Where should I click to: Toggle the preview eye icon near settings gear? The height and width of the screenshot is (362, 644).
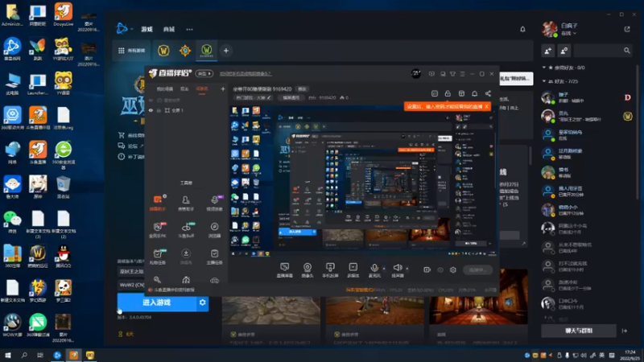coord(440,269)
